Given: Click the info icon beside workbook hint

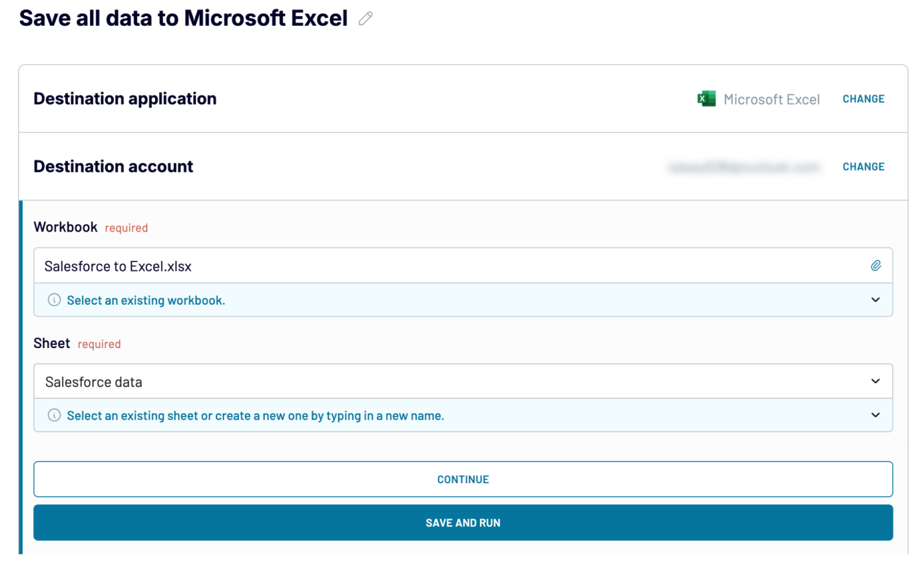Looking at the screenshot, I should (x=54, y=300).
